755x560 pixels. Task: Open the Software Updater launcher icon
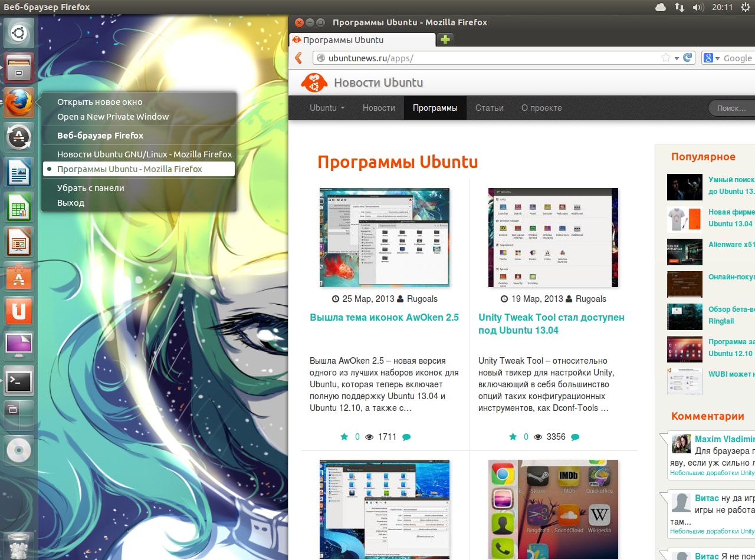point(19,137)
